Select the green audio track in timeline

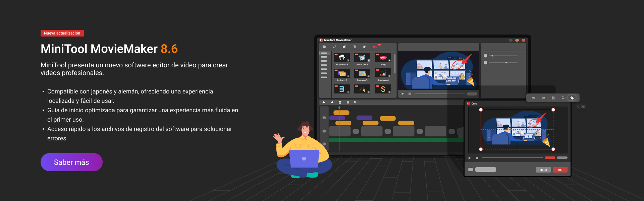396,140
